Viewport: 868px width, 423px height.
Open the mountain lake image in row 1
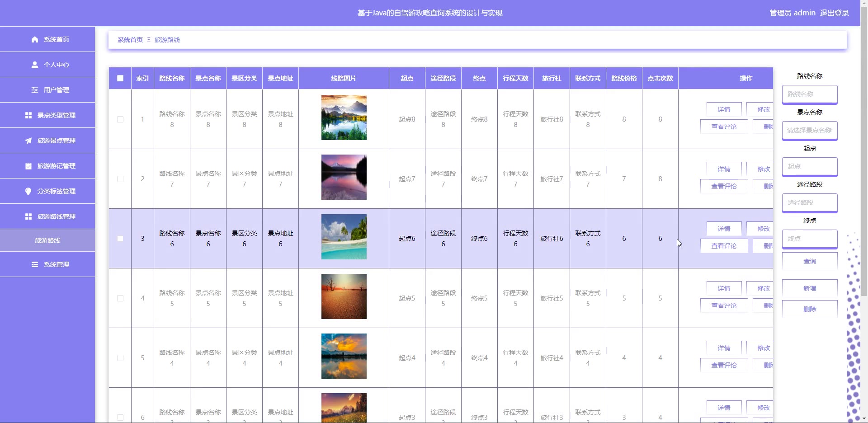tap(344, 117)
